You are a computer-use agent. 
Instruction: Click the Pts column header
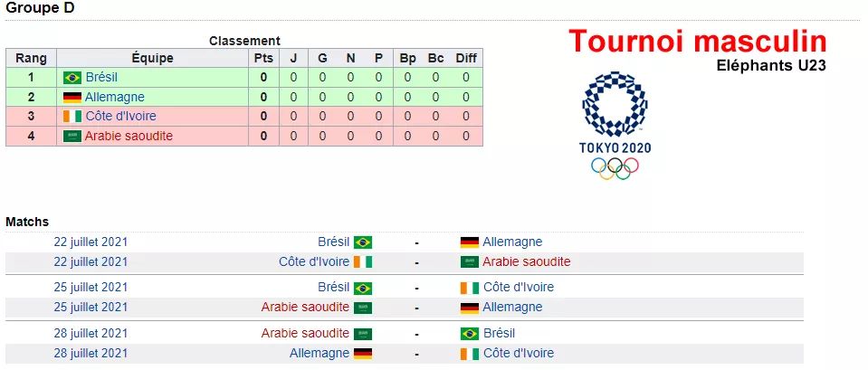click(263, 58)
